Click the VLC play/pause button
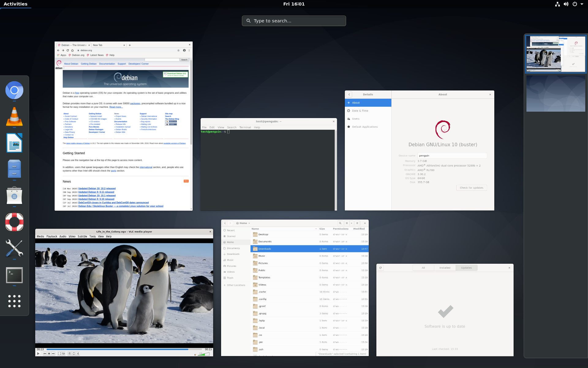Screen dimensions: 588x368 point(39,353)
